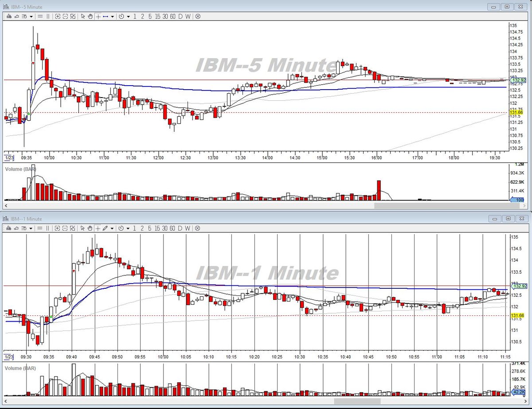Viewport: 532px width, 409px height.
Task: Switch the 1 Minute chart to 15 minute interval
Action: tap(157, 228)
